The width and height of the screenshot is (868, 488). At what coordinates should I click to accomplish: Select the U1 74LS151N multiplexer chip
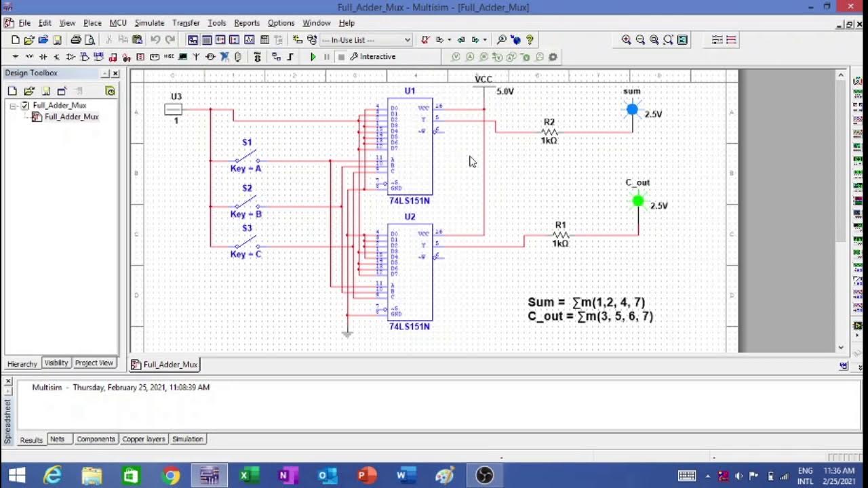click(410, 146)
